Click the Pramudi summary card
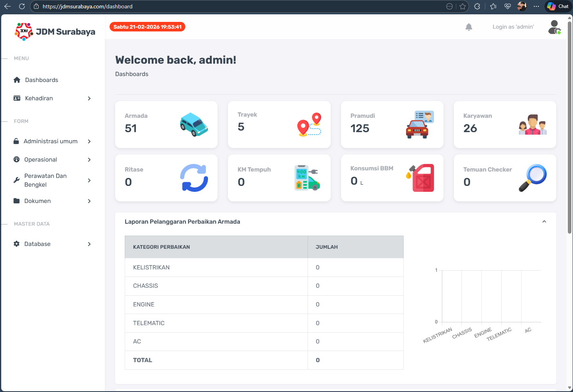The height and width of the screenshot is (392, 573). tap(392, 125)
